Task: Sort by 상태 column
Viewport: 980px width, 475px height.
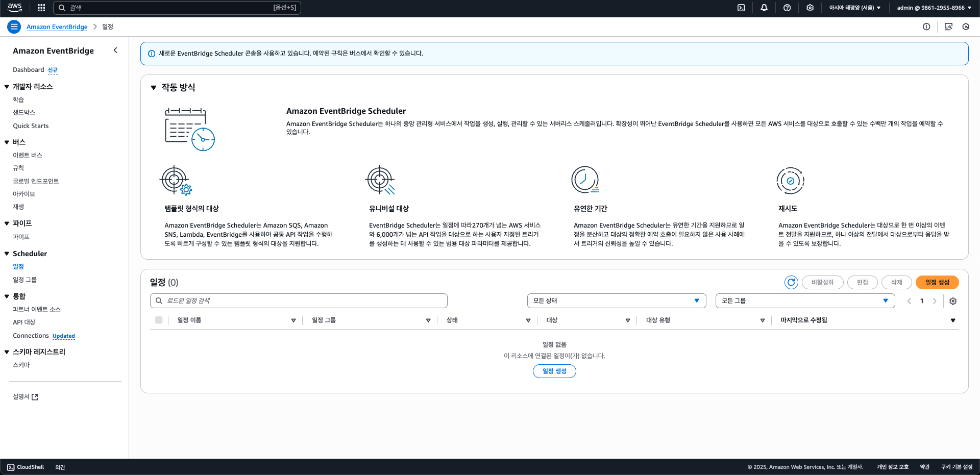Action: (x=528, y=320)
